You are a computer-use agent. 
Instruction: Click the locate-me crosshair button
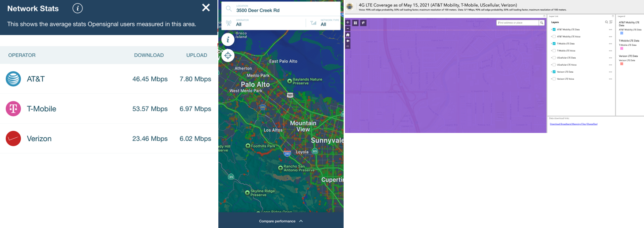[228, 55]
